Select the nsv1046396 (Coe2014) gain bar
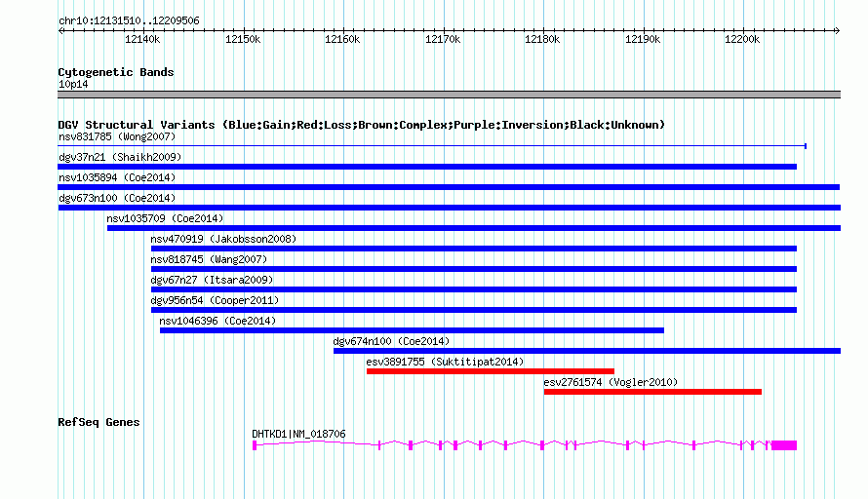The height and width of the screenshot is (499, 868). point(412,330)
